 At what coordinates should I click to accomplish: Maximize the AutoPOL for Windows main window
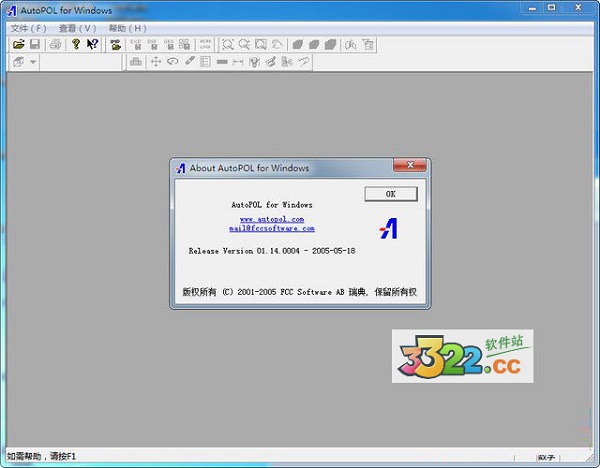click(x=551, y=8)
